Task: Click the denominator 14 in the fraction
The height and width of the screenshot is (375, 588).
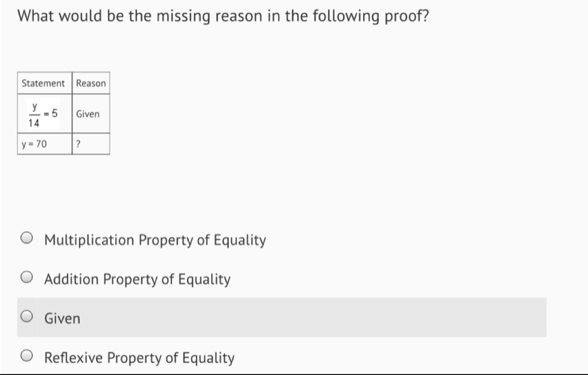Action: pyautogui.click(x=34, y=124)
